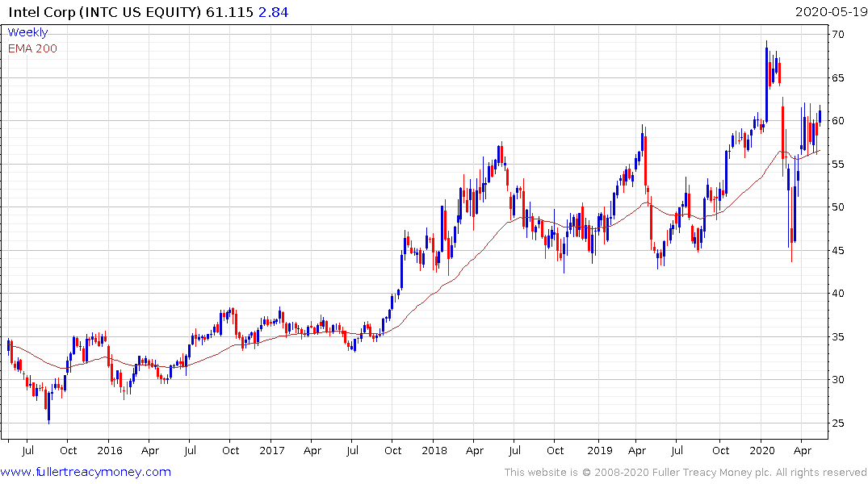
Task: Click the 2019 year label on time axis
Action: point(599,450)
